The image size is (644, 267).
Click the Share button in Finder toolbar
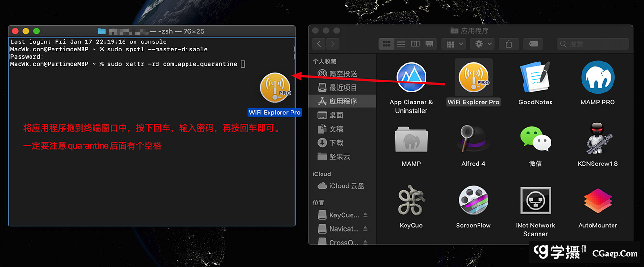coord(509,44)
